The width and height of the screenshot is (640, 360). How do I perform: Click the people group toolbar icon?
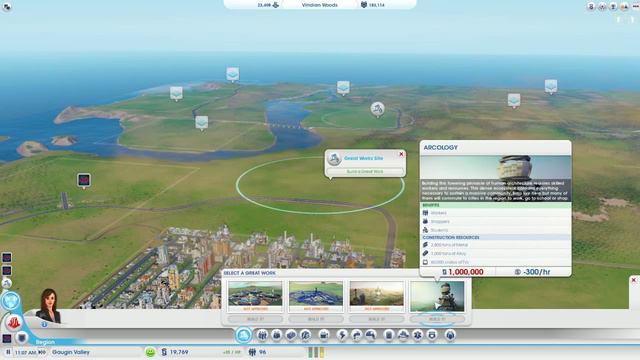[x=262, y=335]
